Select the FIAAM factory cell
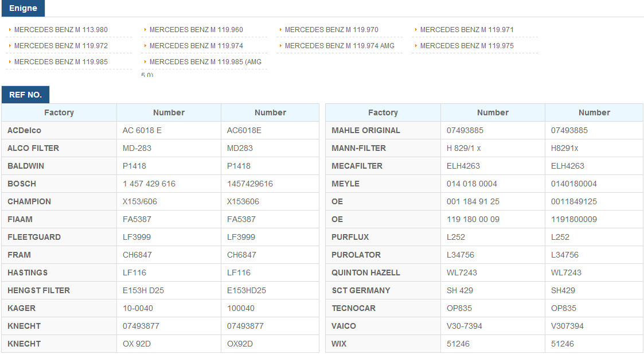Viewport: 644px width, 354px height. pyautogui.click(x=59, y=219)
